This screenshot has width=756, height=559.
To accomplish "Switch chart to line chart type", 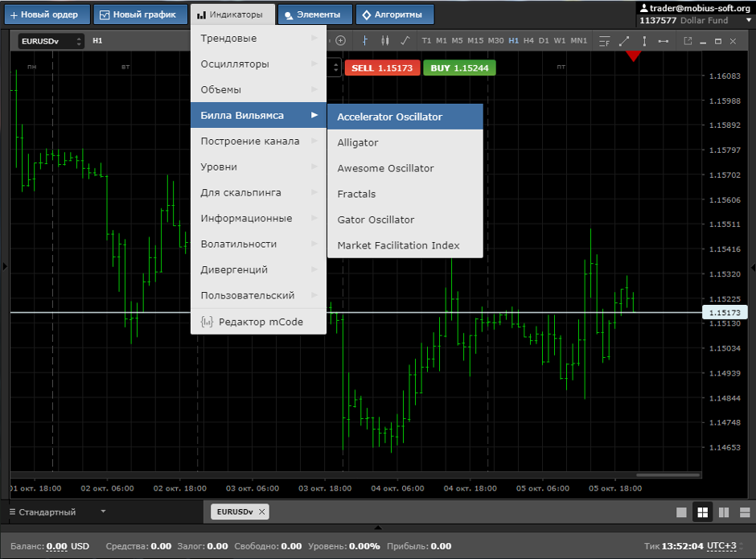I will click(405, 41).
